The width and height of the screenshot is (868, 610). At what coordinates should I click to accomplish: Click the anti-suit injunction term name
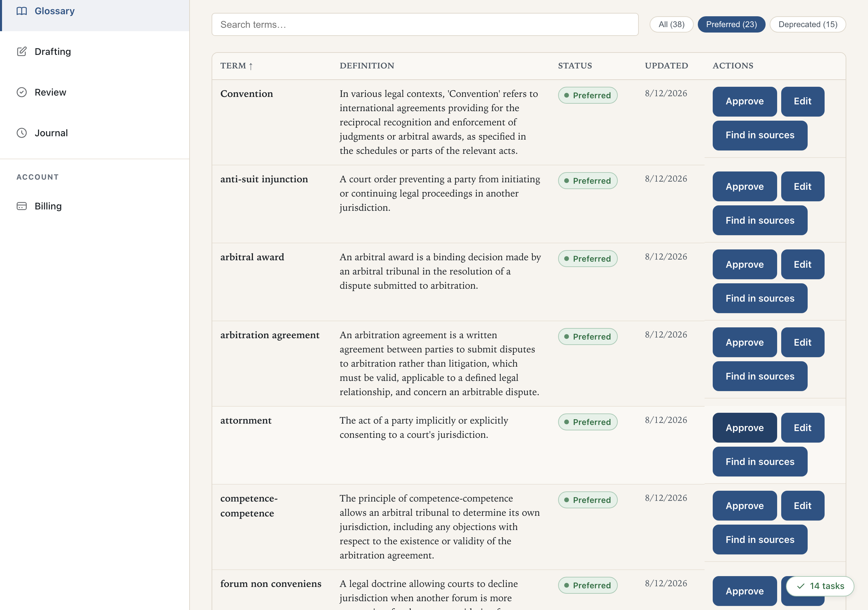[x=264, y=179]
